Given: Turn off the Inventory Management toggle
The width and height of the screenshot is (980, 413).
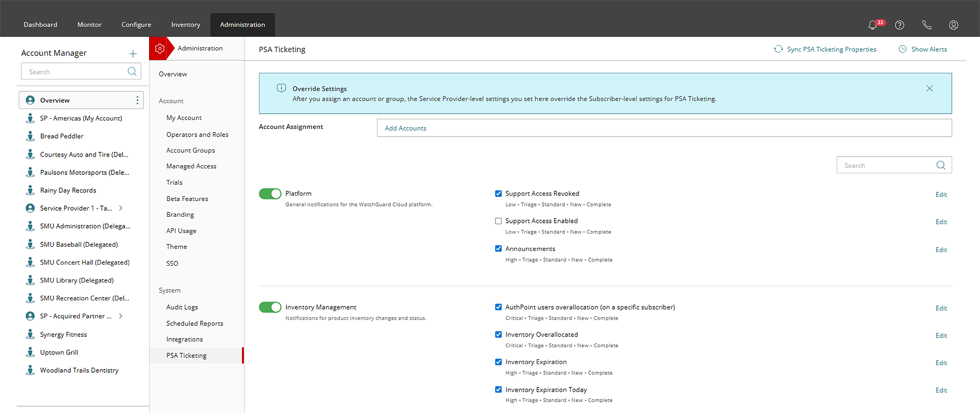Looking at the screenshot, I should 270,307.
